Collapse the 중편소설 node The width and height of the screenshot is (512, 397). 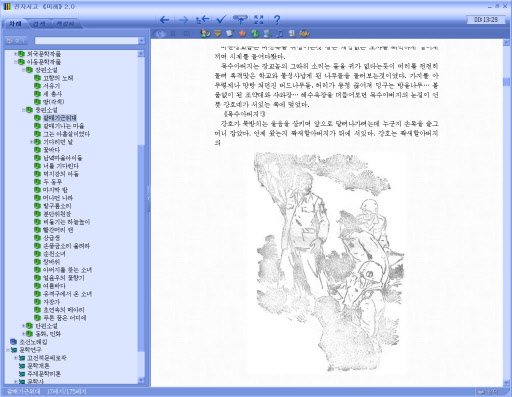click(24, 110)
